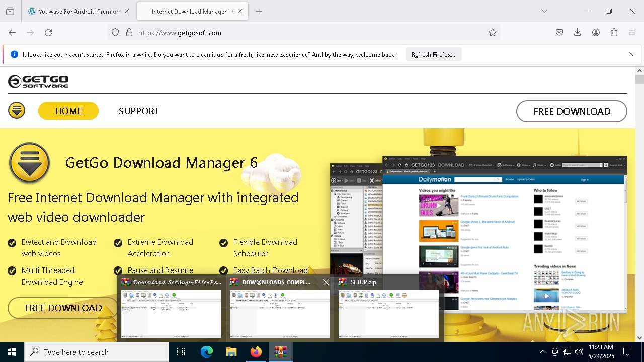Click the lower-left FREE DOWNLOAD button
The image size is (644, 362).
coord(63,308)
